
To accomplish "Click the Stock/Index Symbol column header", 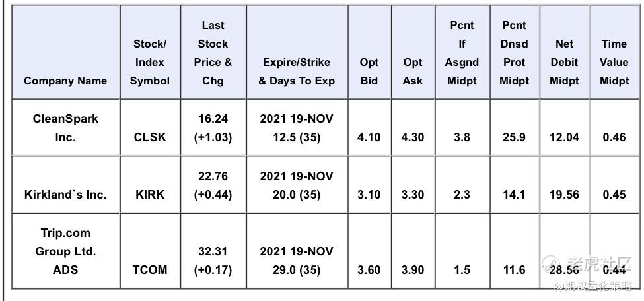I will (150, 63).
